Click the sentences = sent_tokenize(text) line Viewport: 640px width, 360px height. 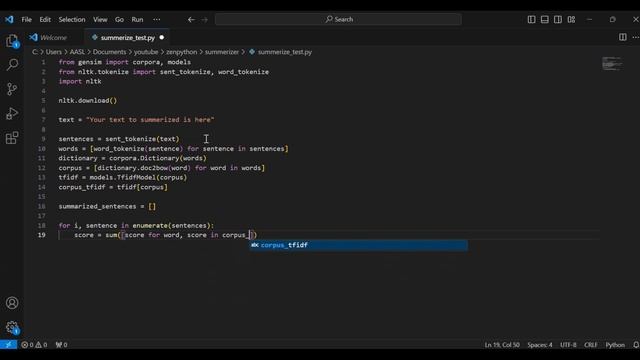[119, 139]
